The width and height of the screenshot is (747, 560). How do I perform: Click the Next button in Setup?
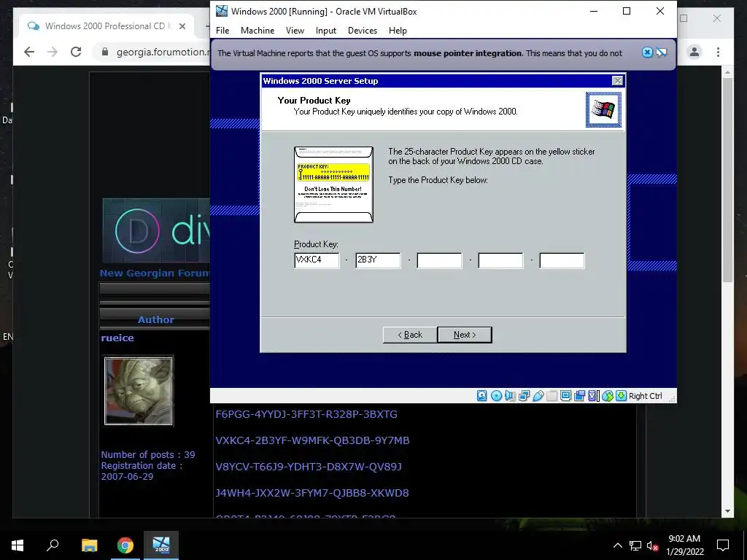coord(465,335)
